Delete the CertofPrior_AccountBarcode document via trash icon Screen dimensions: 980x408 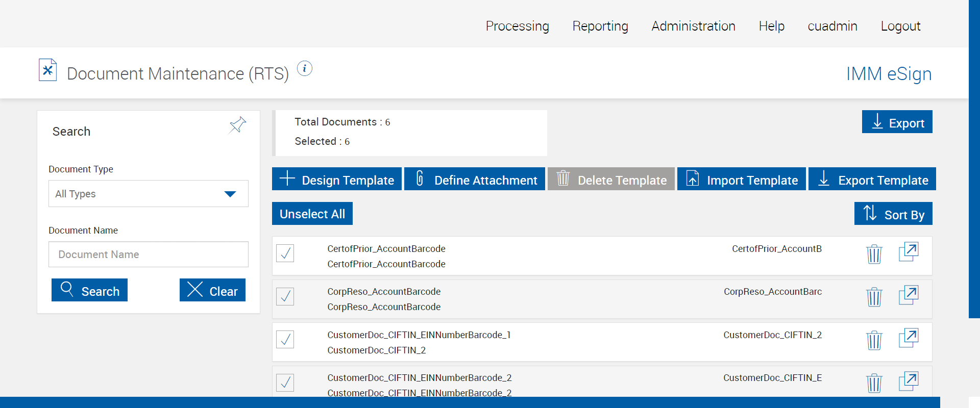coord(874,253)
